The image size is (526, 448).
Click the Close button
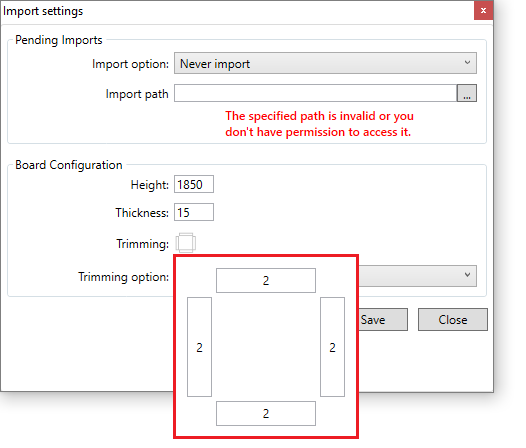click(453, 319)
